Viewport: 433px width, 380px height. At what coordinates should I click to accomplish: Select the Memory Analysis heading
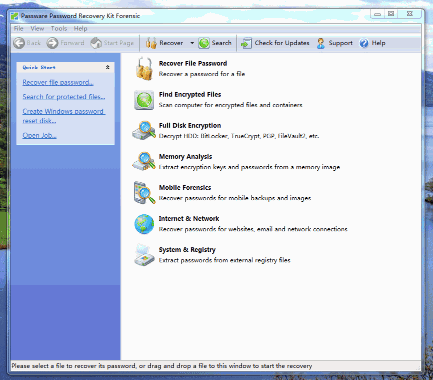185,157
